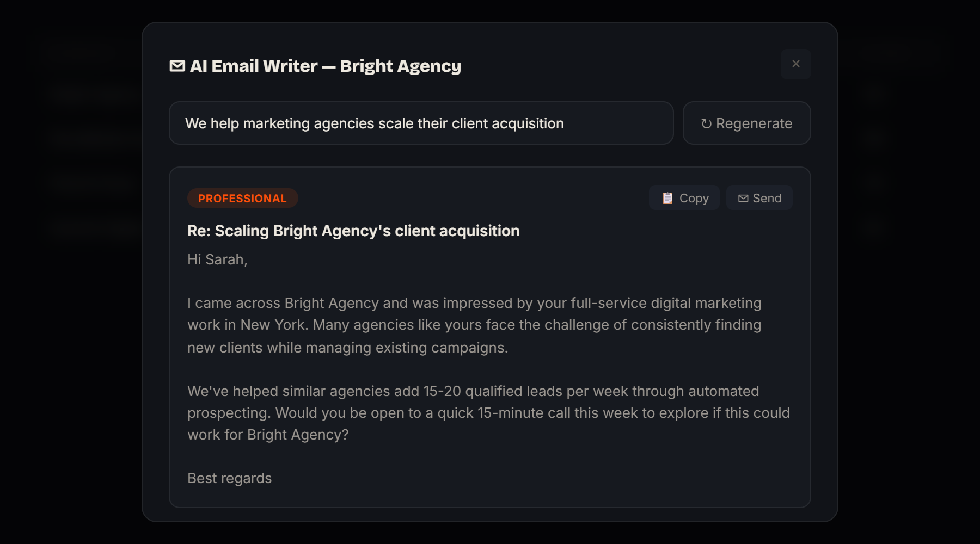The height and width of the screenshot is (544, 980).
Task: Click the paragraph about qualified leads
Action: 488,413
